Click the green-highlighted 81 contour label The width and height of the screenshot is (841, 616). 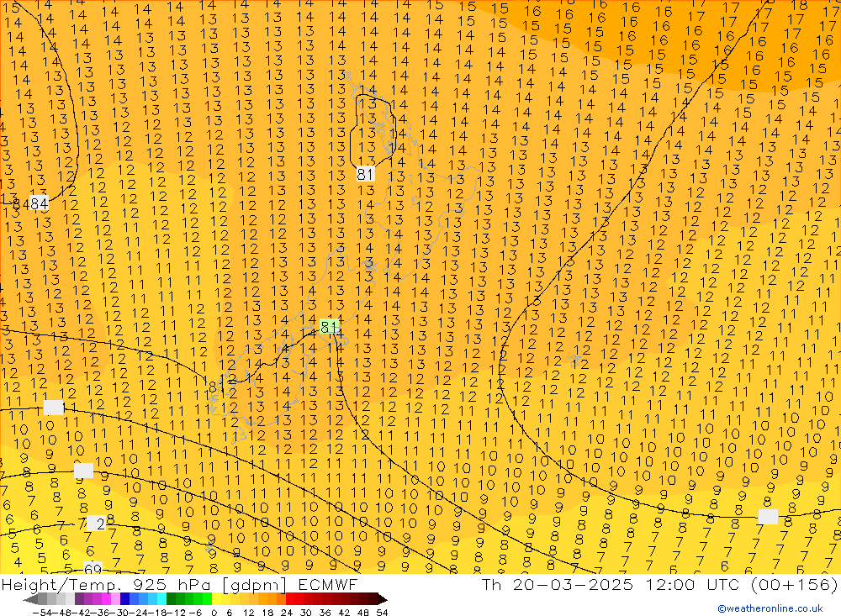(x=328, y=327)
